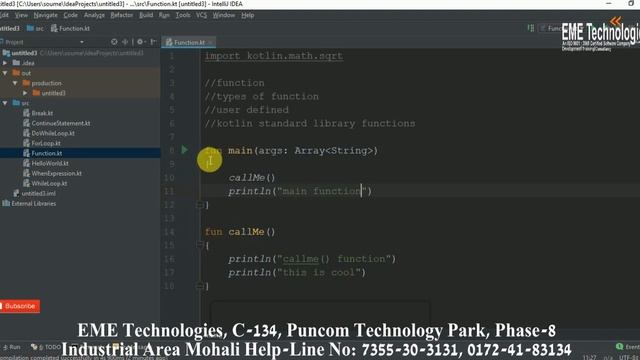Collapse the src folder
640x360 pixels.
click(x=5, y=103)
